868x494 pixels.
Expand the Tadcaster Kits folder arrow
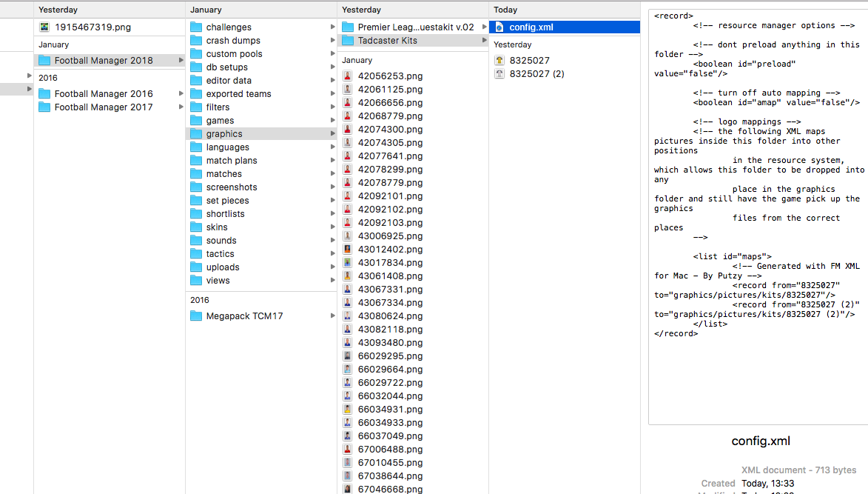(x=484, y=40)
